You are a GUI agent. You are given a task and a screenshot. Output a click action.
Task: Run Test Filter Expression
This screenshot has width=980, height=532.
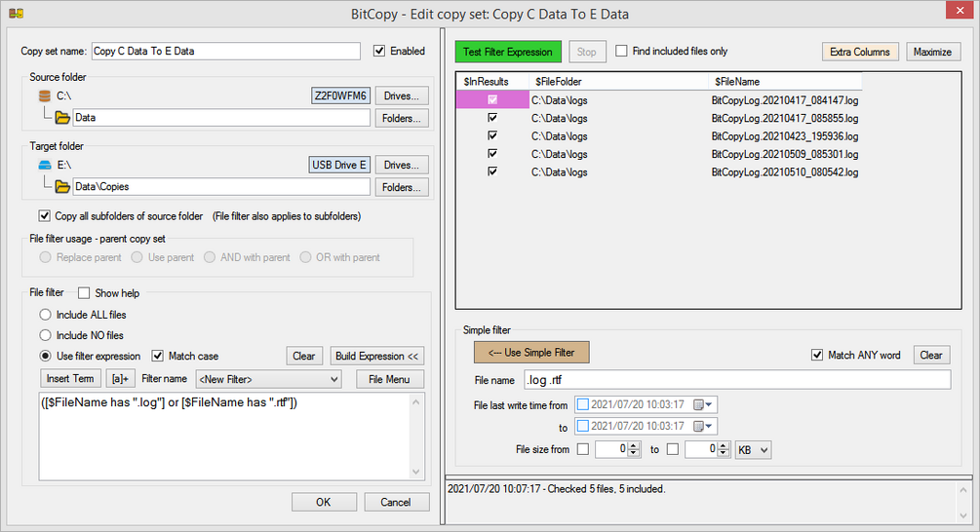point(508,52)
